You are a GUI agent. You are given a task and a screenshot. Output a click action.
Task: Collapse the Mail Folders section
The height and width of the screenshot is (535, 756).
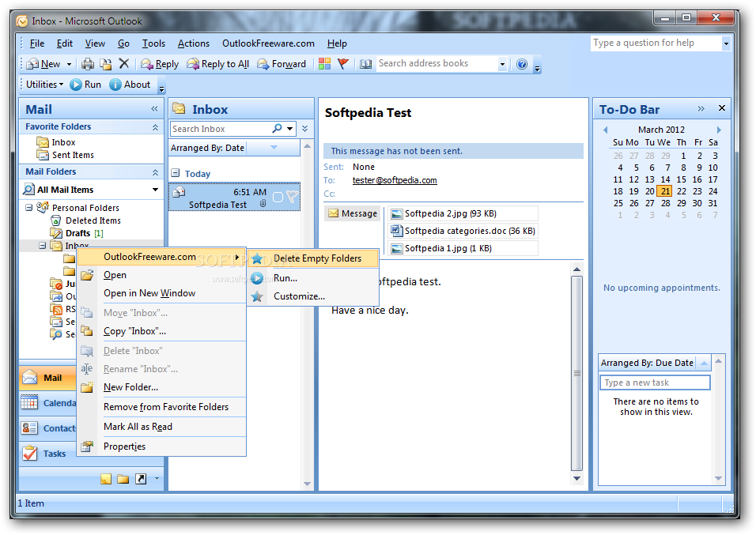155,172
